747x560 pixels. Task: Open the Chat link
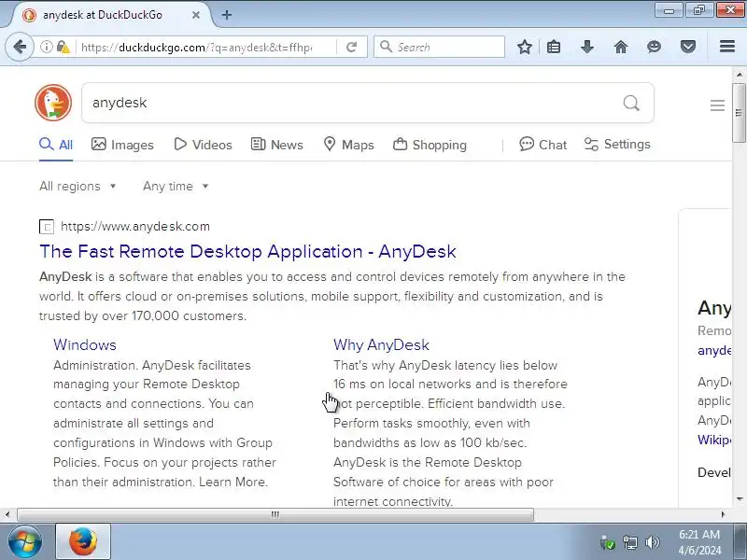tap(543, 145)
